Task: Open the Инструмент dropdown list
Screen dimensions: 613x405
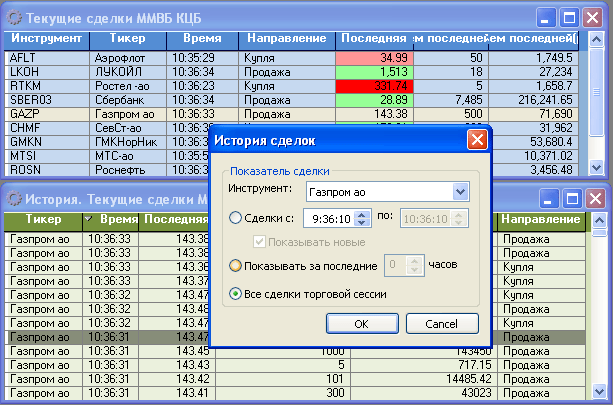Action: pyautogui.click(x=461, y=192)
